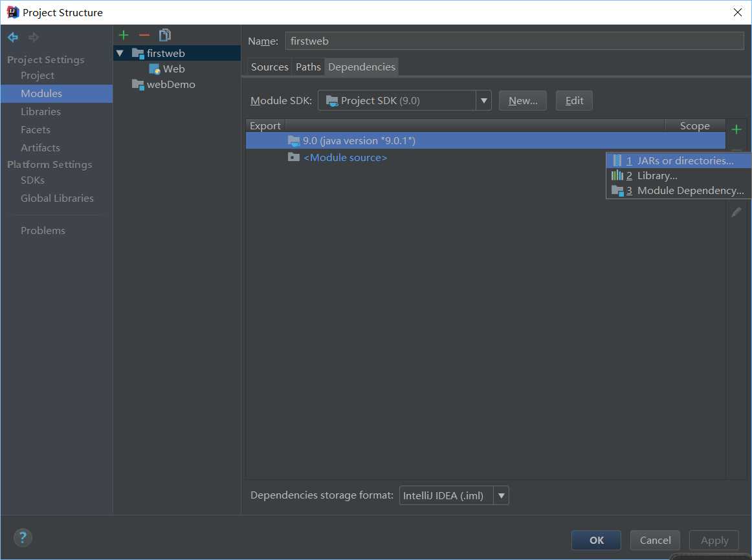
Task: Select the firstweb module
Action: coord(177,53)
